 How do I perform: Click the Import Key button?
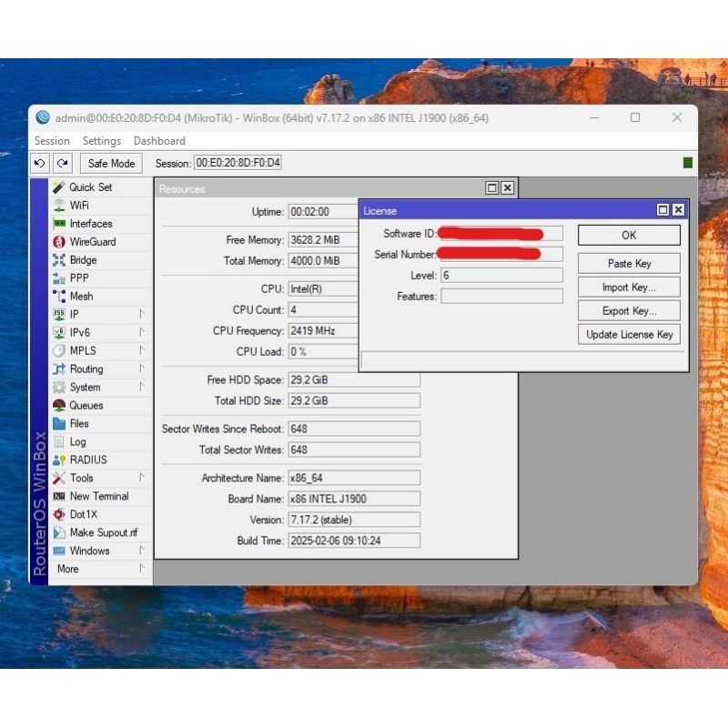click(629, 287)
